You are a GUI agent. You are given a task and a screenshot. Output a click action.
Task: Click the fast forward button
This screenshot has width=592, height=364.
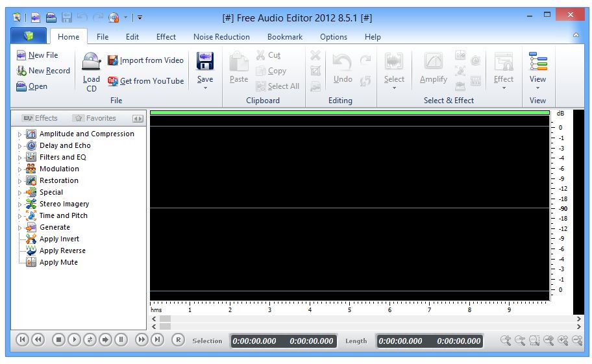coord(142,340)
